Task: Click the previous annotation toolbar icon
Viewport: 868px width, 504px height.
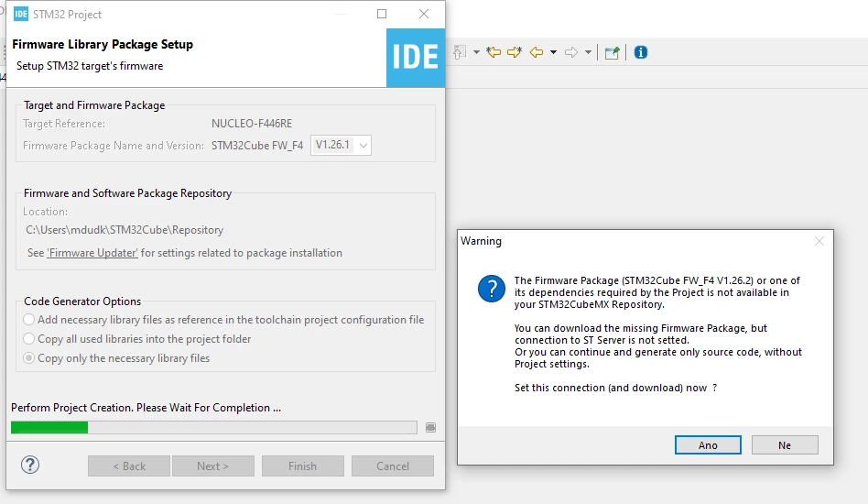Action: click(460, 52)
